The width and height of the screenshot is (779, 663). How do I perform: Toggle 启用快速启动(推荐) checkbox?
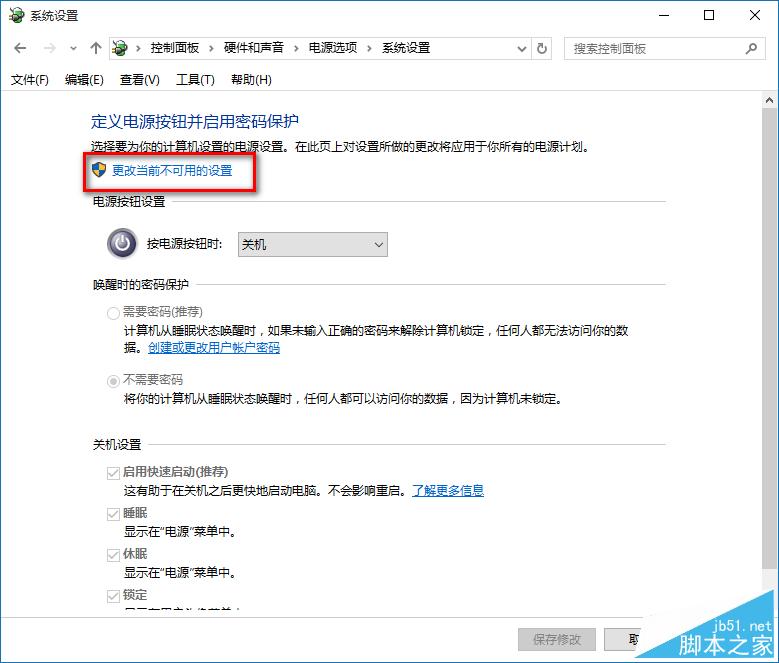tap(113, 473)
